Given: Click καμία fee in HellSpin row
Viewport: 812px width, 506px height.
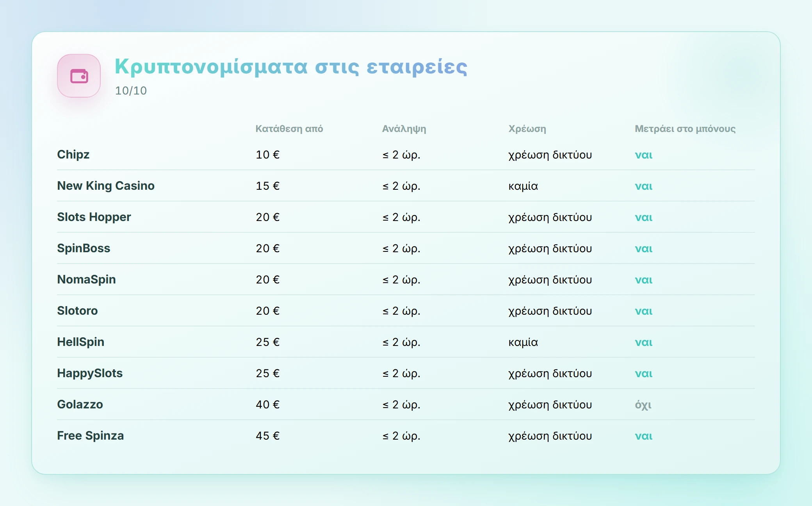Looking at the screenshot, I should pos(523,342).
